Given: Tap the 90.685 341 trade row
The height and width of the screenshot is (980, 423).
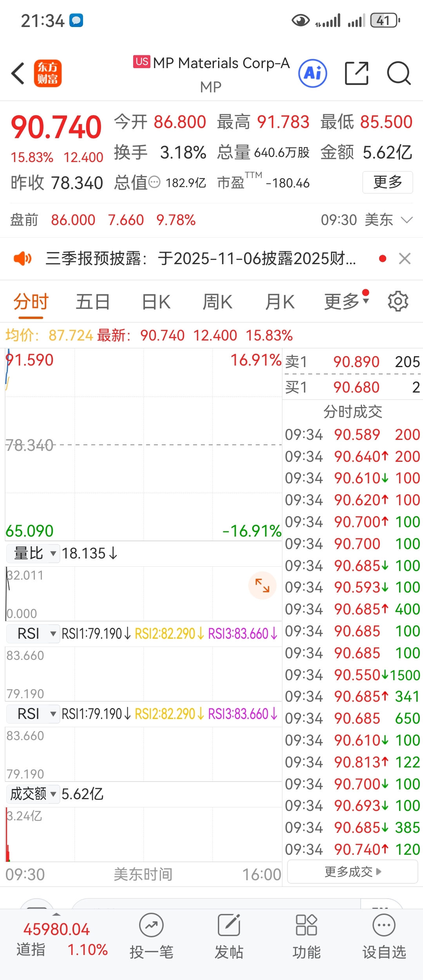Looking at the screenshot, I should coord(352,696).
